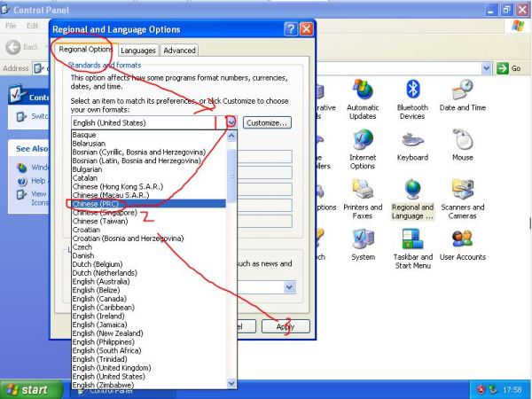This screenshot has height=399, width=532.
Task: Switch to the Regional Options tab
Action: tap(85, 50)
